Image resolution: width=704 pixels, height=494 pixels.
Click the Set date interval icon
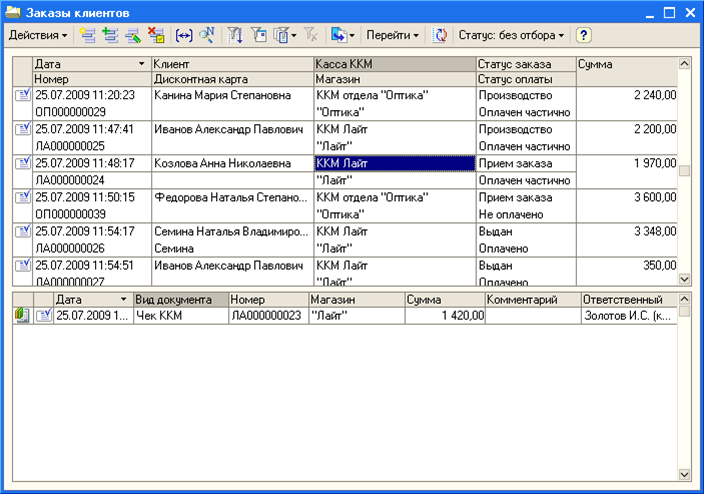pyautogui.click(x=184, y=35)
